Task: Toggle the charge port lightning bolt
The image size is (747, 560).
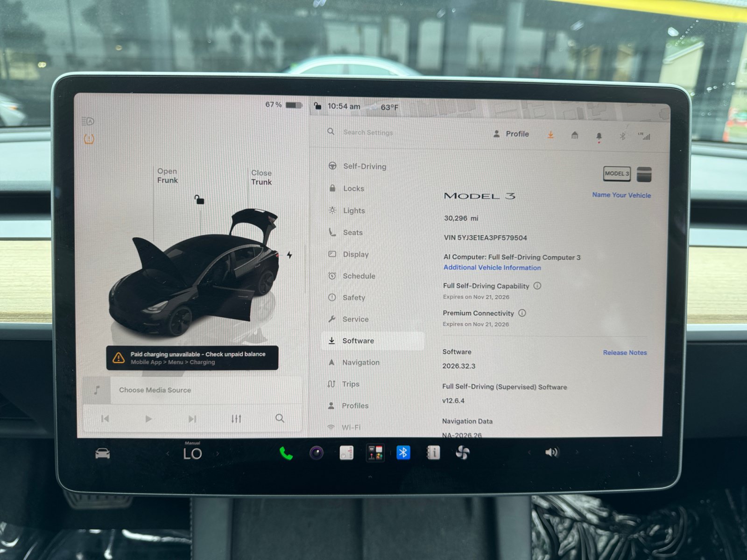Action: click(x=289, y=255)
